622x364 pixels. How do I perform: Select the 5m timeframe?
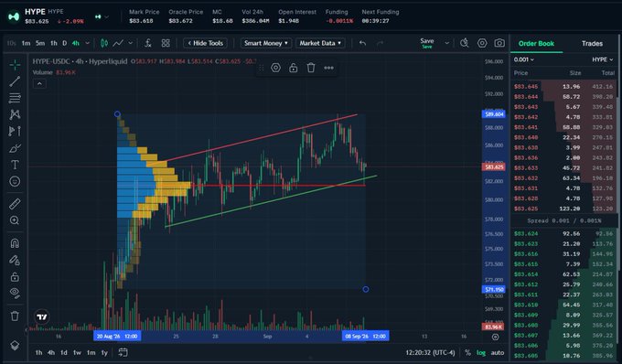(40, 43)
